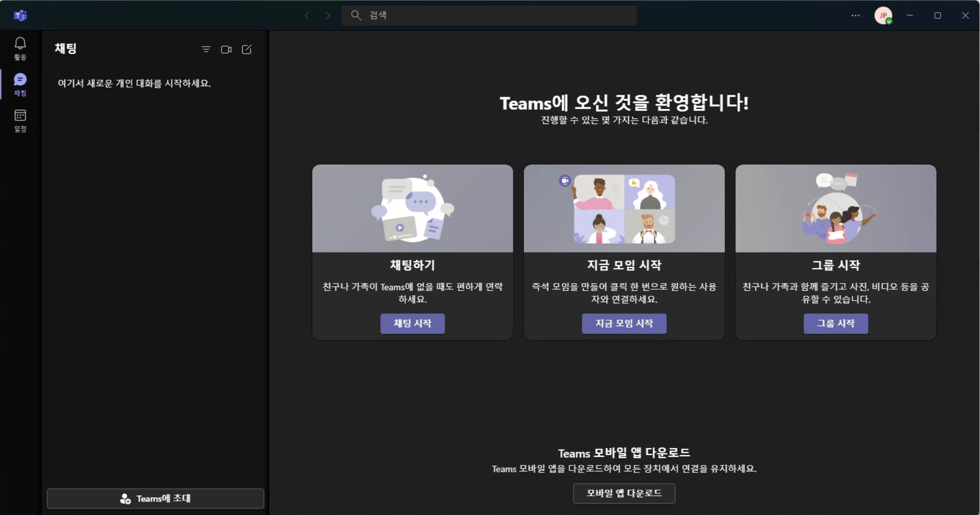
Task: Go forward with the right arrow
Action: 327,15
